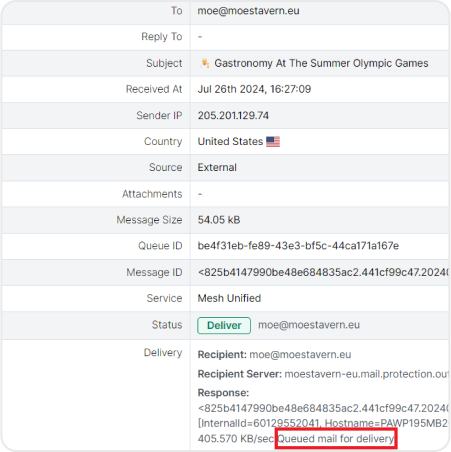The width and height of the screenshot is (451, 452).
Task: Click the Queue ID field label
Action: point(160,246)
